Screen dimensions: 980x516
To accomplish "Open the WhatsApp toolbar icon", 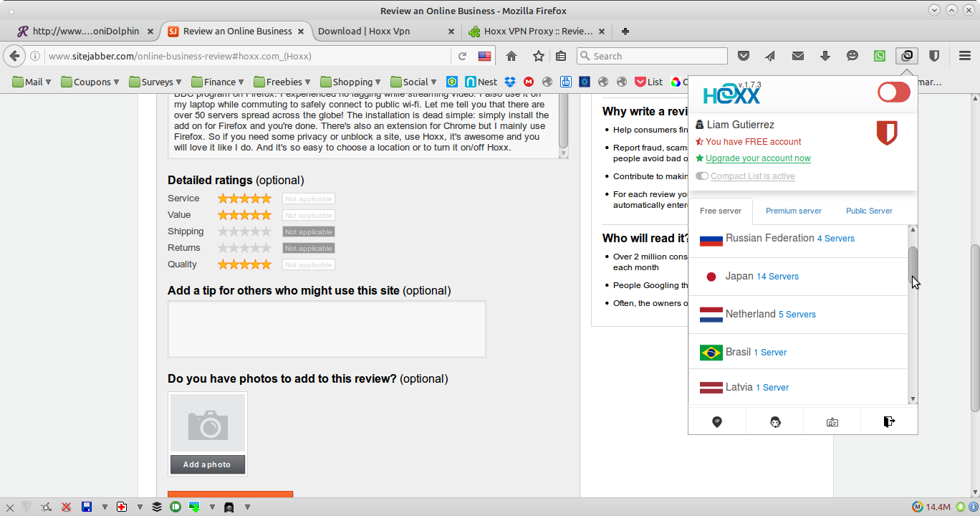I will (880, 56).
